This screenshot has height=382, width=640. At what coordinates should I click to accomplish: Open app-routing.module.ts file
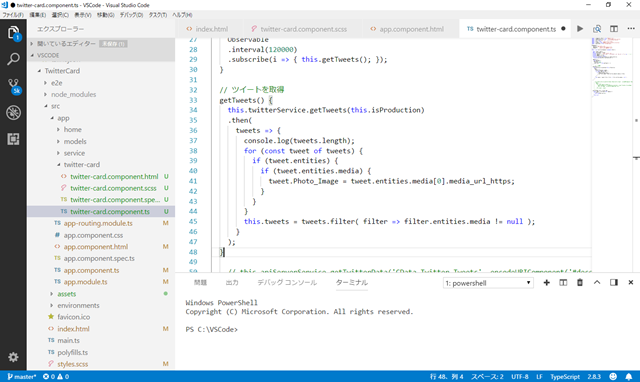tap(101, 223)
